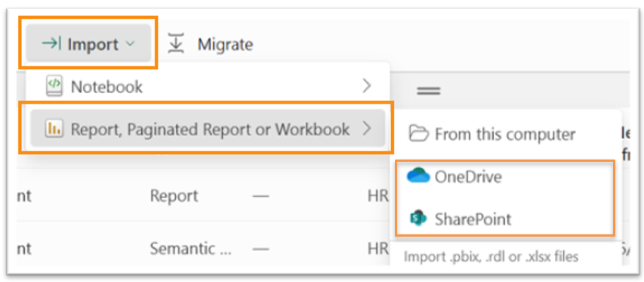Click the two-line drag handle icon
The width and height of the screenshot is (644, 282).
tap(429, 91)
